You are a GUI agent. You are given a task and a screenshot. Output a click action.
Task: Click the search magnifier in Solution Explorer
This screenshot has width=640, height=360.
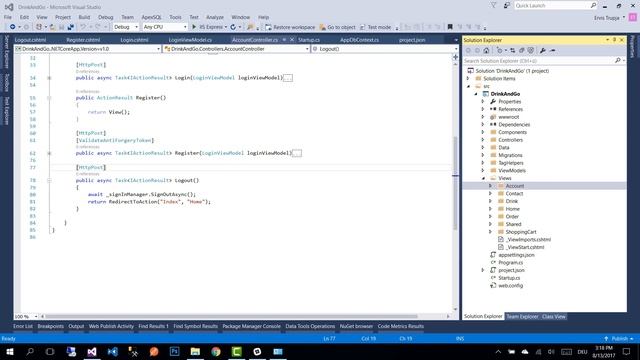pyautogui.click(x=618, y=60)
